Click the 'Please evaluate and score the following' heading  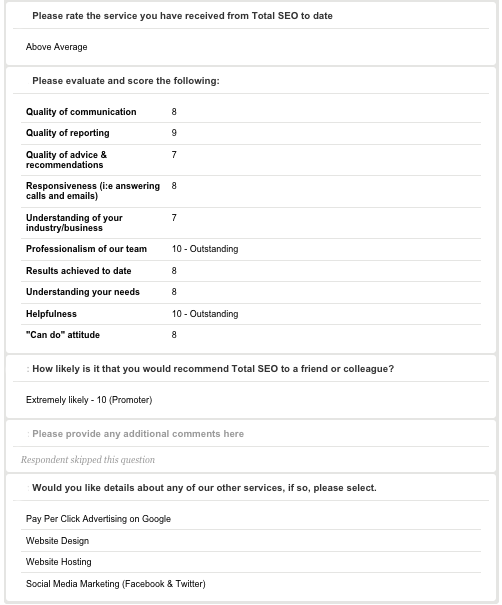click(126, 81)
